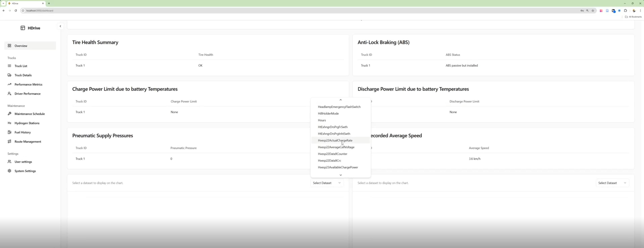The width and height of the screenshot is (644, 248).
Task: Open the Driver Performance person icon
Action: (x=10, y=94)
